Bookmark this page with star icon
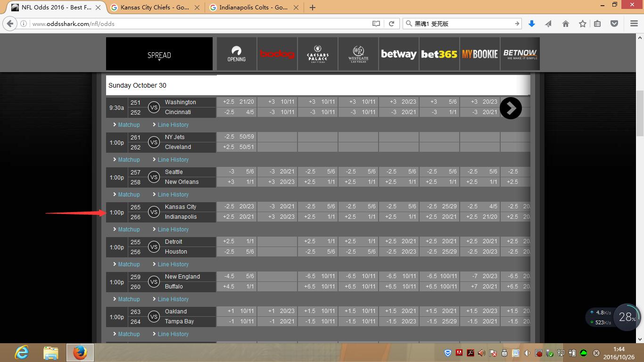Viewport: 644px width, 362px height. (583, 24)
